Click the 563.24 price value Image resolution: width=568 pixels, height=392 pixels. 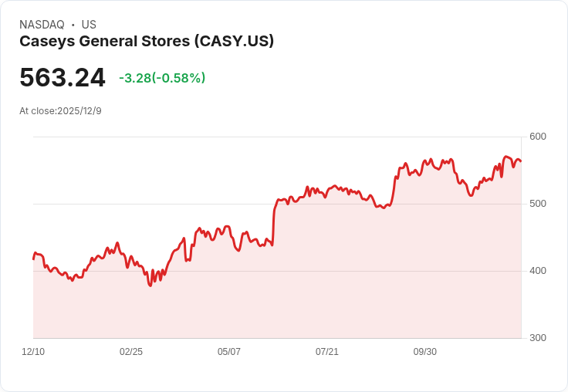[x=63, y=77]
